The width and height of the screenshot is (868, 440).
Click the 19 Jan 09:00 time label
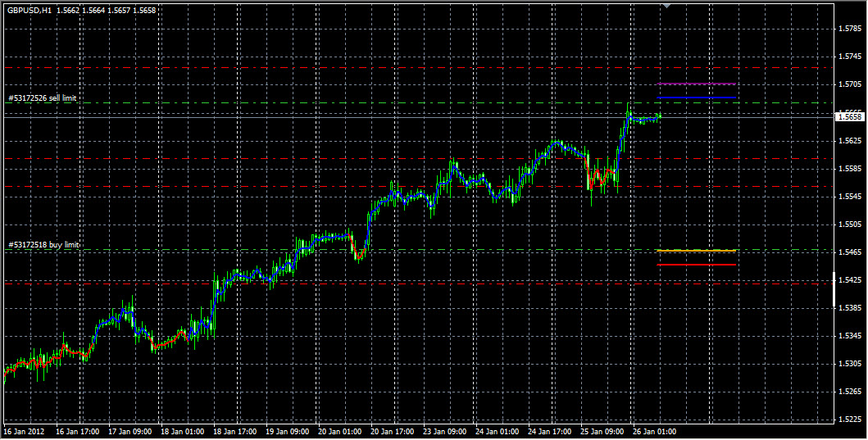(x=288, y=432)
